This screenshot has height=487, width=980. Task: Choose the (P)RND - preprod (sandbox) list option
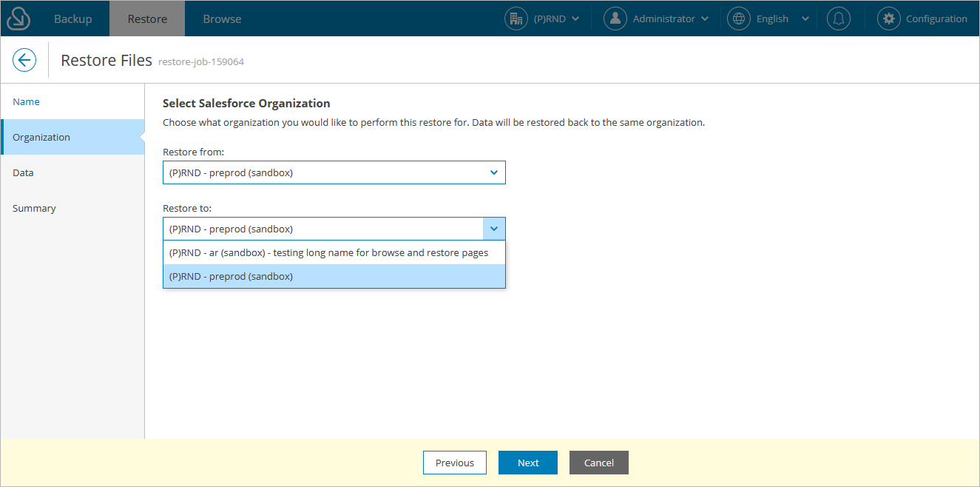point(334,276)
